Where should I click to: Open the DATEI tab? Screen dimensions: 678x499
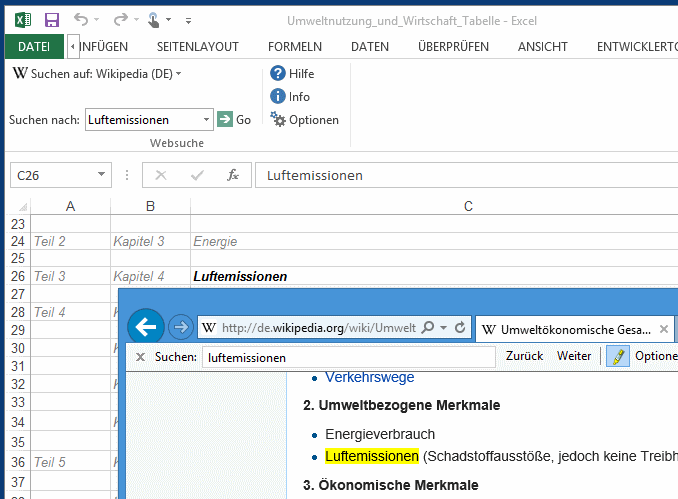(x=34, y=46)
